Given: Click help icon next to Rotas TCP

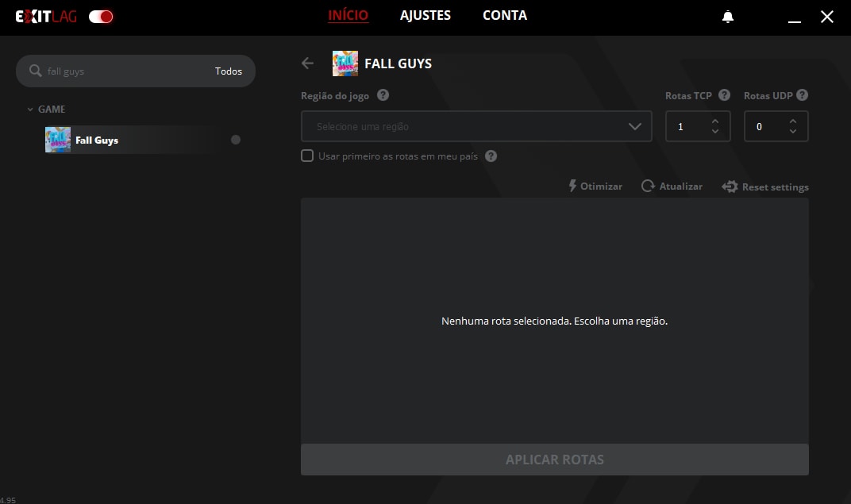Looking at the screenshot, I should pos(724,95).
